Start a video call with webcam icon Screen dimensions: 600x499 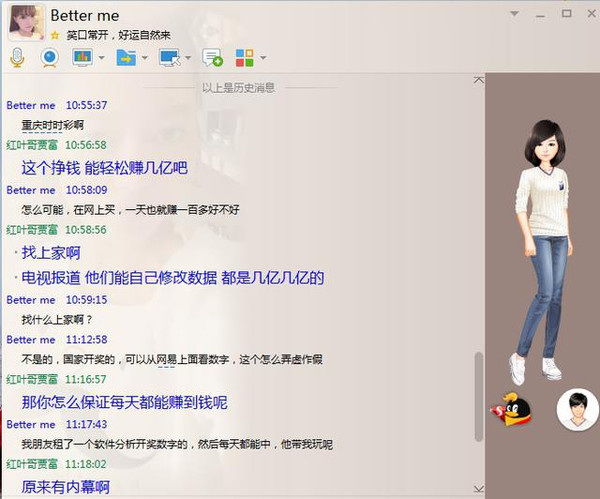click(49, 57)
